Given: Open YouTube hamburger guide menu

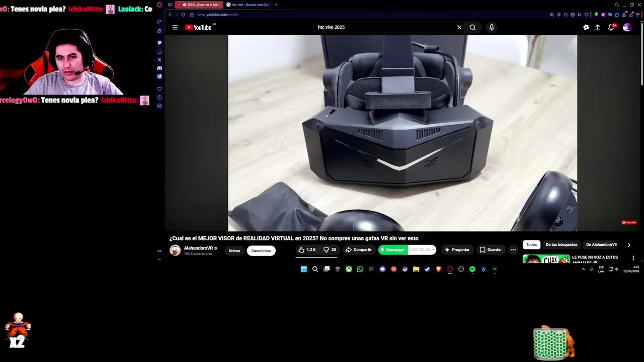Looking at the screenshot, I should tap(175, 27).
